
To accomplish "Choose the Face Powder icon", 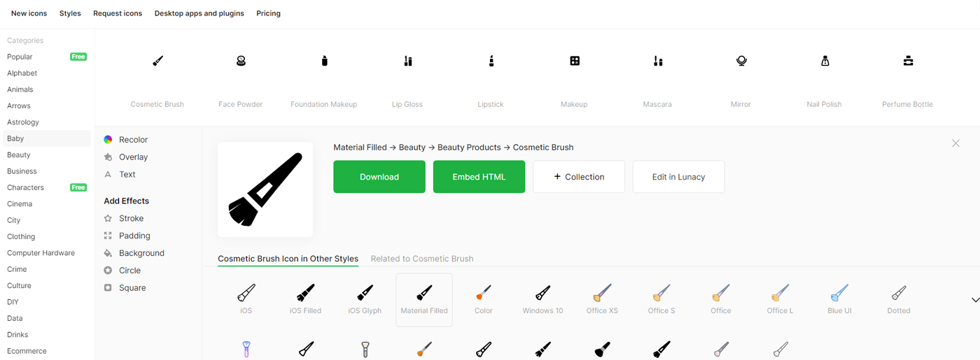I will click(x=241, y=62).
